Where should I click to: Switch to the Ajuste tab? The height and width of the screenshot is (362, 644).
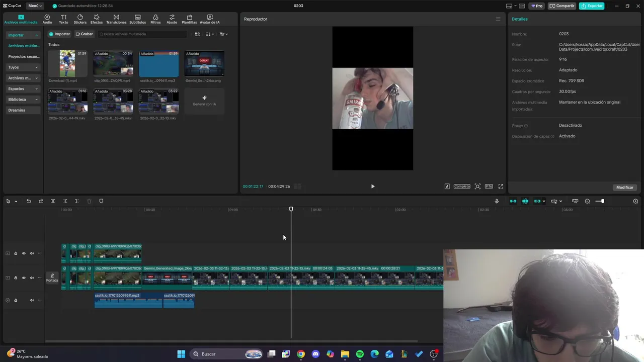pyautogui.click(x=172, y=19)
